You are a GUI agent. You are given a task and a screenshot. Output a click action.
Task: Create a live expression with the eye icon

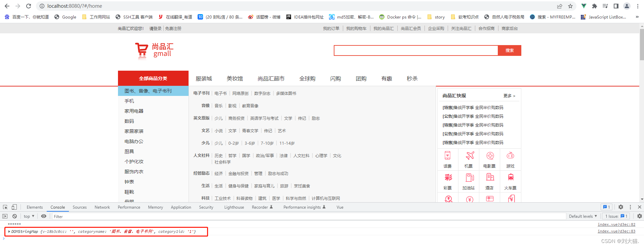point(44,216)
